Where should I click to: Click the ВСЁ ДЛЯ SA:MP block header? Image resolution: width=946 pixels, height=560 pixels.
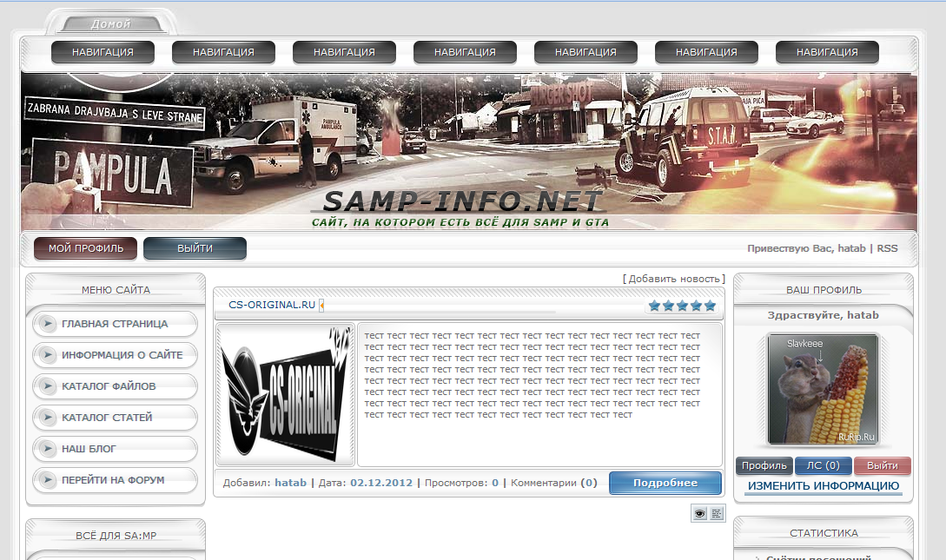[x=116, y=536]
